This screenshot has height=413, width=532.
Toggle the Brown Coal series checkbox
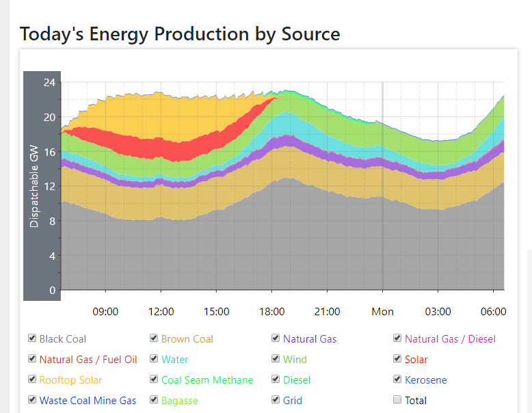[x=154, y=338]
